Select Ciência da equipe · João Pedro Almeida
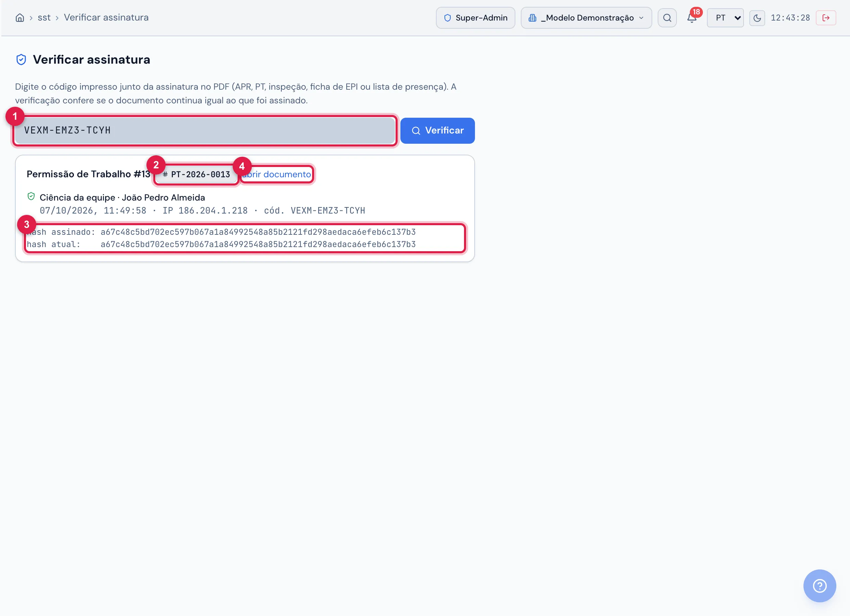 [122, 197]
